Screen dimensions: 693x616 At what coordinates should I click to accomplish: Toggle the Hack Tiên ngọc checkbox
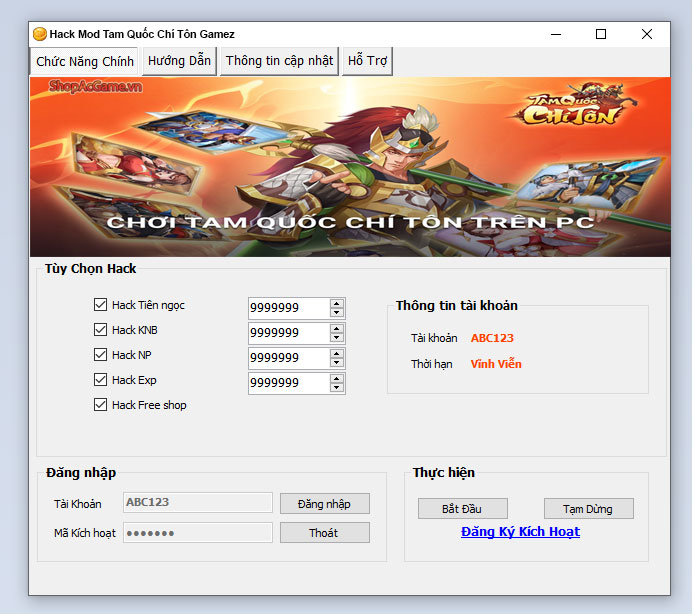[100, 304]
